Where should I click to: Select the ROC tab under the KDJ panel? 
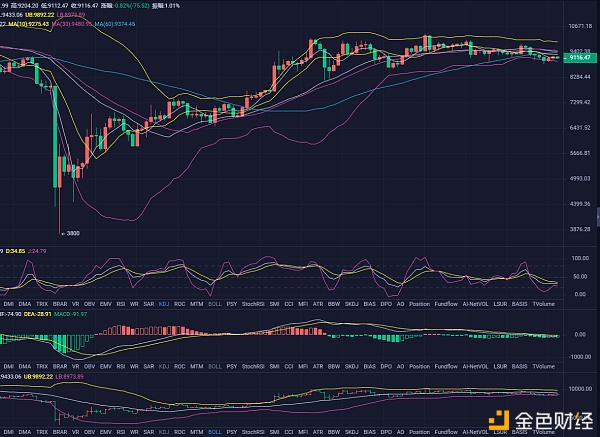click(x=179, y=304)
